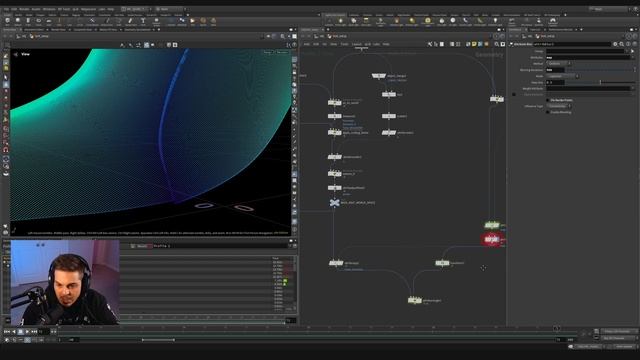Viewport: 640px width, 360px height.
Task: Click the yellow sticky note icon in network toolbar
Action: pyautogui.click(x=474, y=44)
